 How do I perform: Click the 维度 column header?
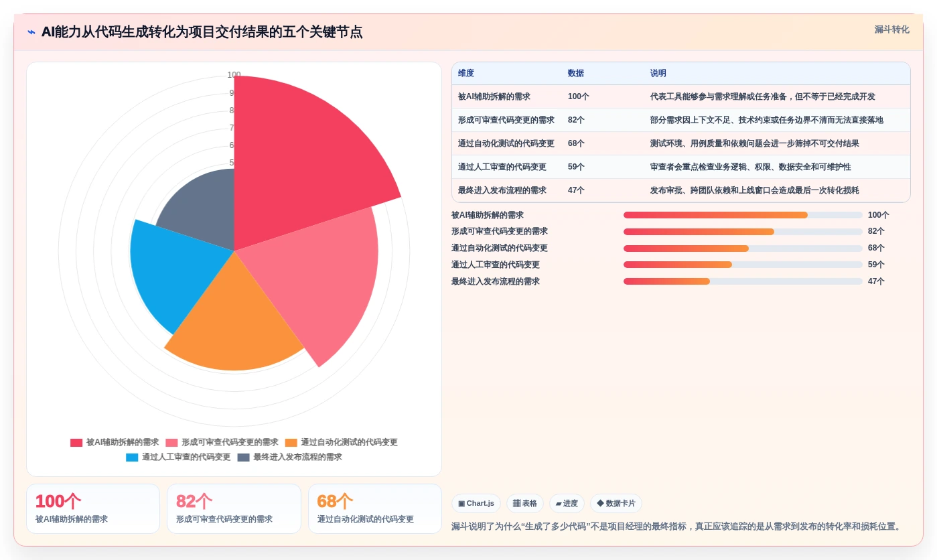click(x=466, y=74)
